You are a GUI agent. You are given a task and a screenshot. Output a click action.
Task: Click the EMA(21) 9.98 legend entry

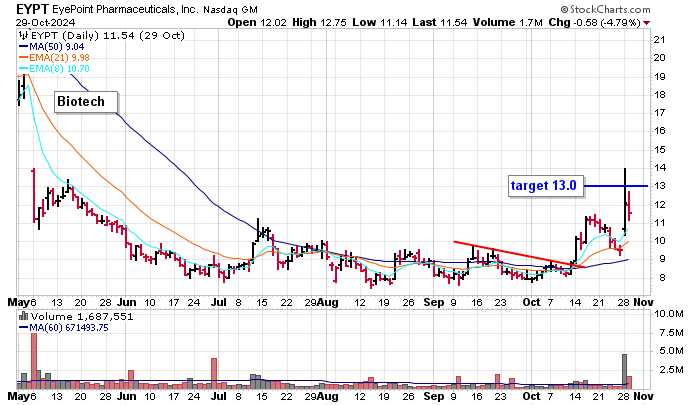pos(54,58)
